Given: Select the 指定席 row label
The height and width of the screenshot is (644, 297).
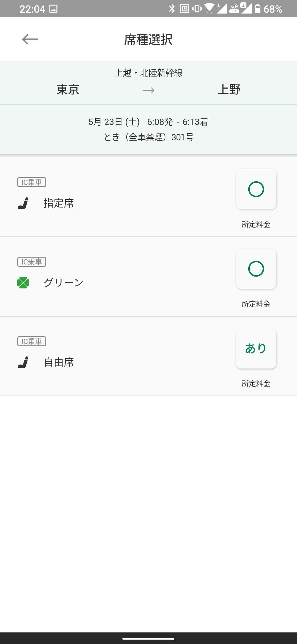Looking at the screenshot, I should point(59,203).
